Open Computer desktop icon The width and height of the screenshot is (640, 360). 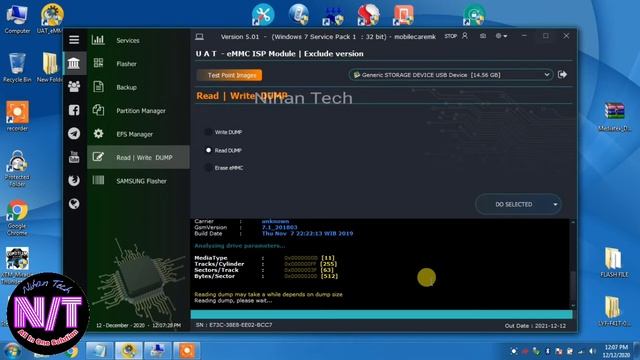pyautogui.click(x=17, y=18)
